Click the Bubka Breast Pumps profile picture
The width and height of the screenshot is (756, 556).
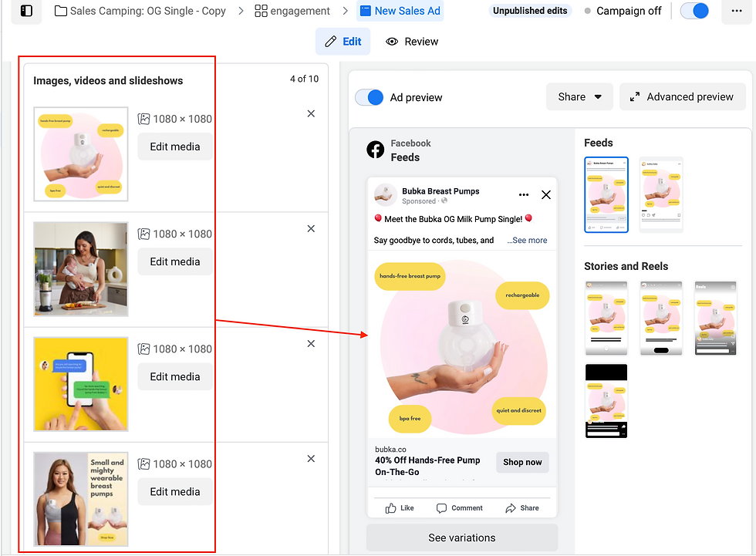pyautogui.click(x=386, y=194)
